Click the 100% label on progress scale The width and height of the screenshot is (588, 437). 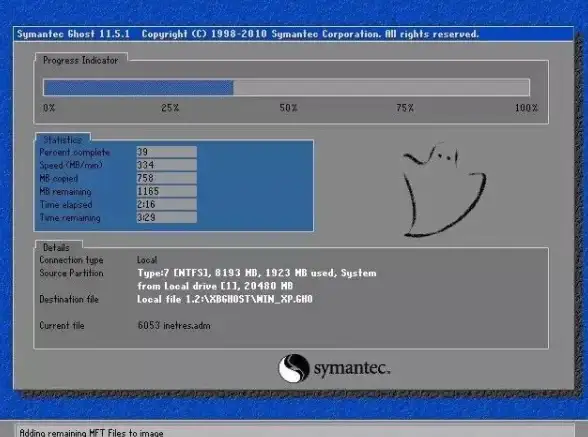click(x=526, y=108)
